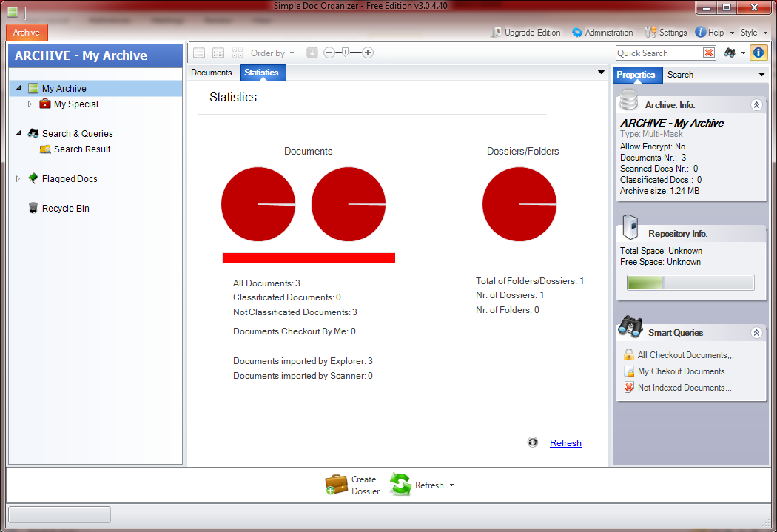
Task: Click in the Quick Search field
Action: 659,53
